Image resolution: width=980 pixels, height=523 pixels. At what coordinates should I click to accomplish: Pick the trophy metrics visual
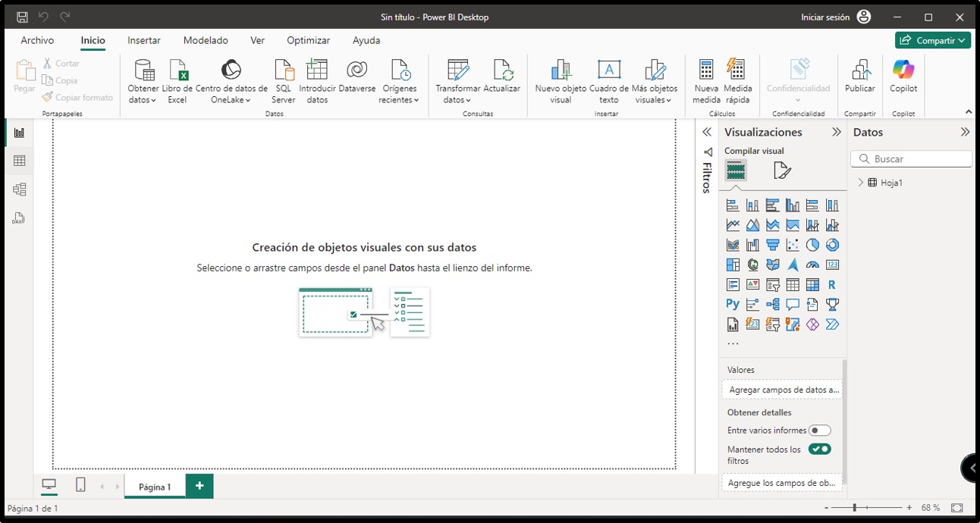832,304
